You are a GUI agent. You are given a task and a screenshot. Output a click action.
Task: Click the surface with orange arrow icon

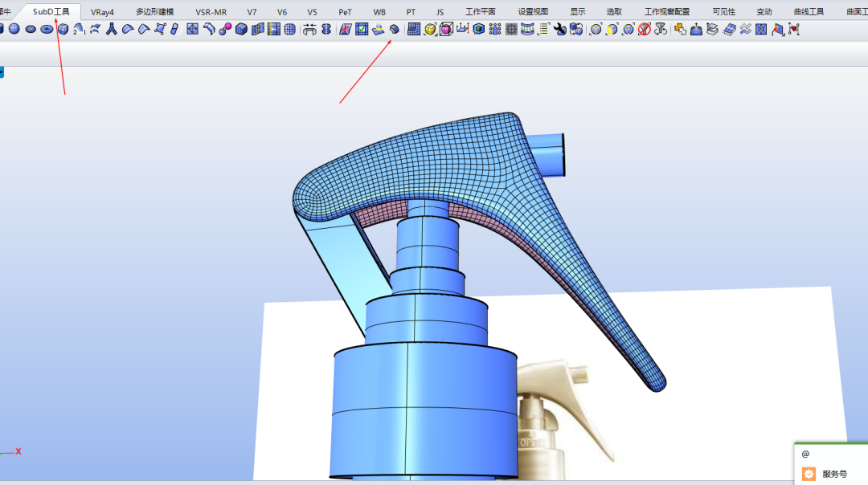point(777,30)
